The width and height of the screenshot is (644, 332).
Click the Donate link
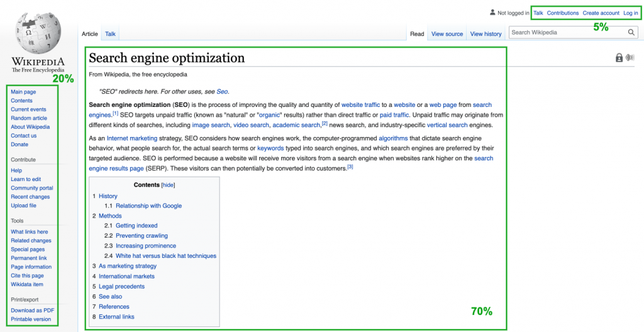click(x=19, y=144)
